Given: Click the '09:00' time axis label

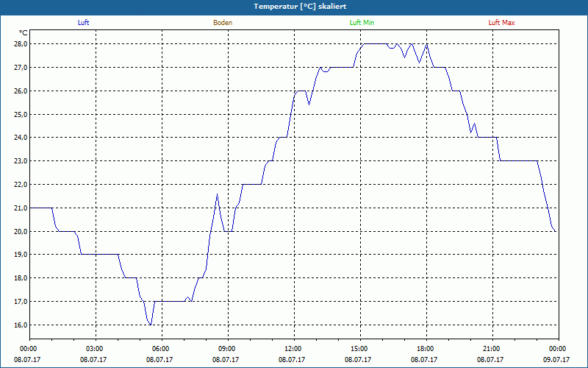Looking at the screenshot, I should click(x=228, y=349).
